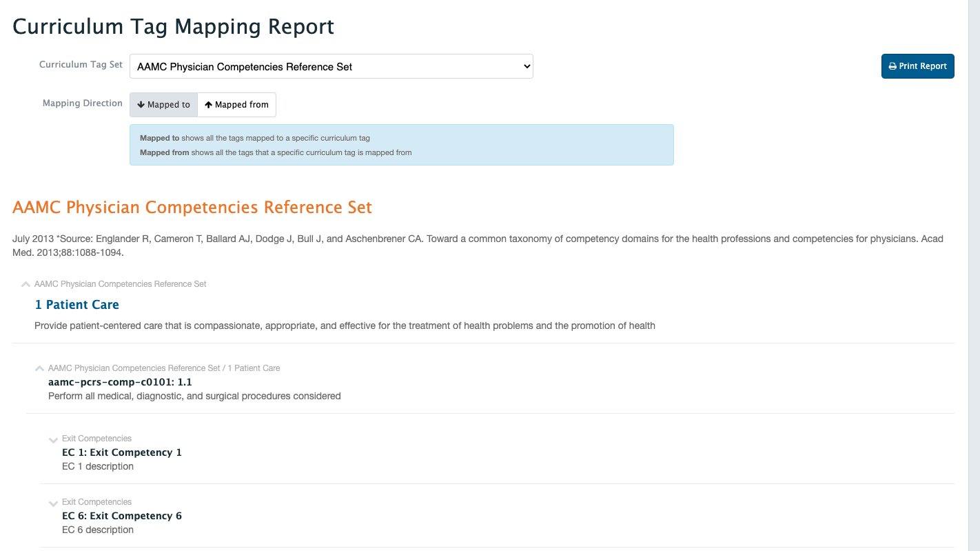Click the Curriculum Tag Set label

click(x=81, y=64)
